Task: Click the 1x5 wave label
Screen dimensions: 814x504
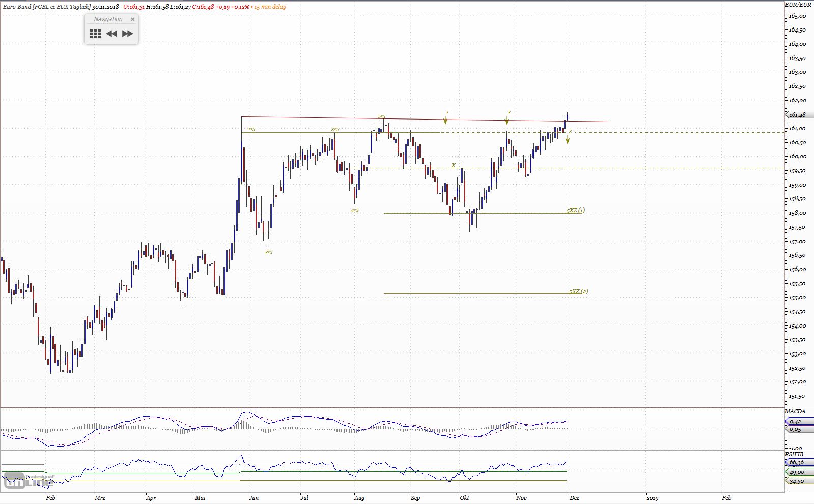Action: (x=251, y=129)
